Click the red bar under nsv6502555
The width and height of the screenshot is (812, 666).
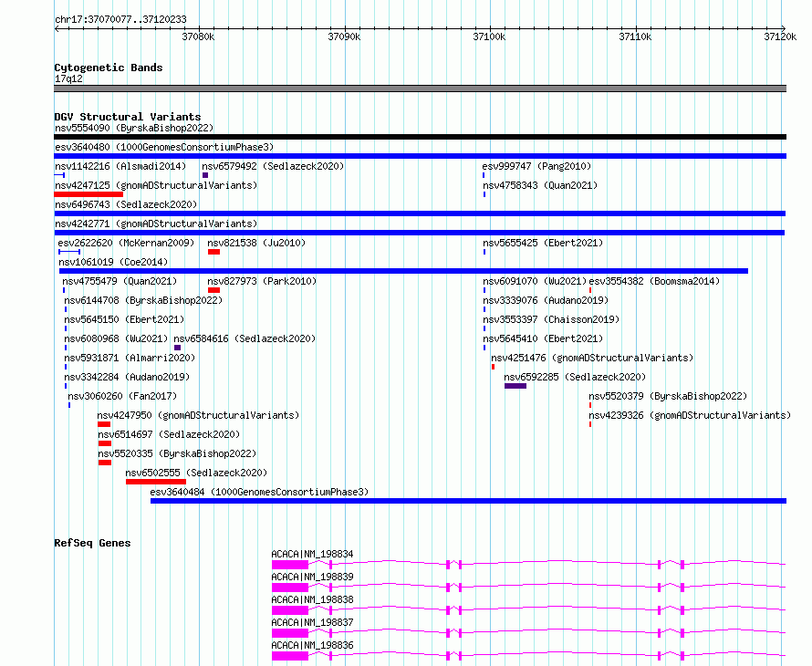coord(156,482)
